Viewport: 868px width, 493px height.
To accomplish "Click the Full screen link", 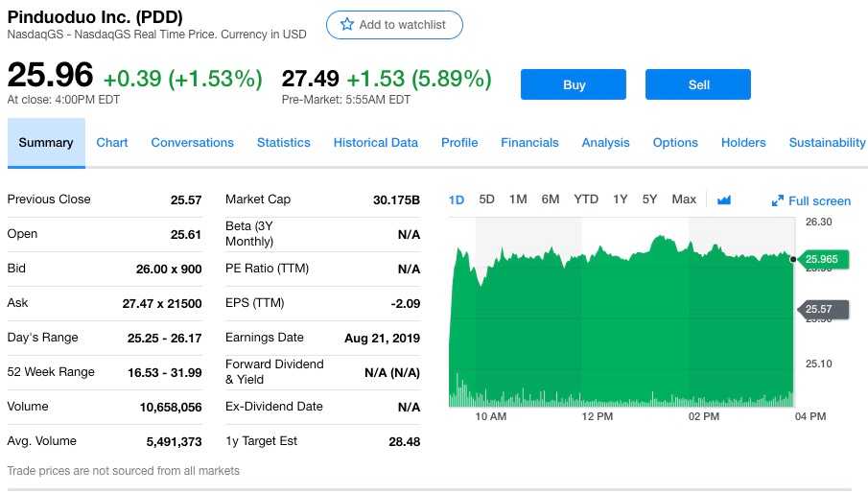I will click(x=819, y=200).
